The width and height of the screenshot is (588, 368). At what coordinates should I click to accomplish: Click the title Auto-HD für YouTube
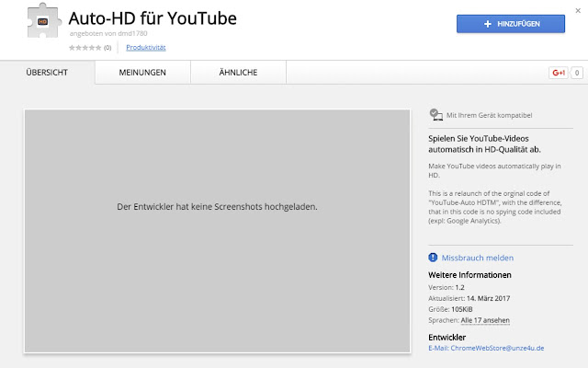pos(153,18)
